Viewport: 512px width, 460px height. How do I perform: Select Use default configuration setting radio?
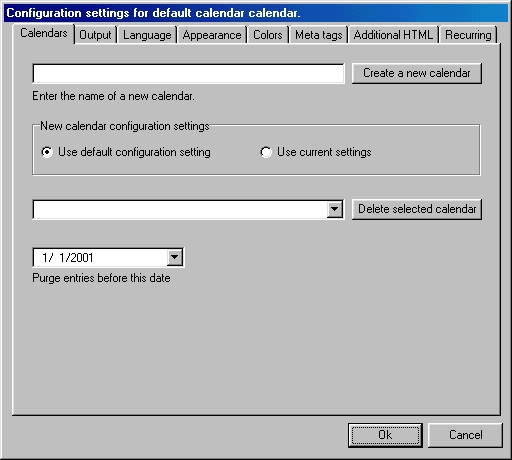tap(47, 152)
